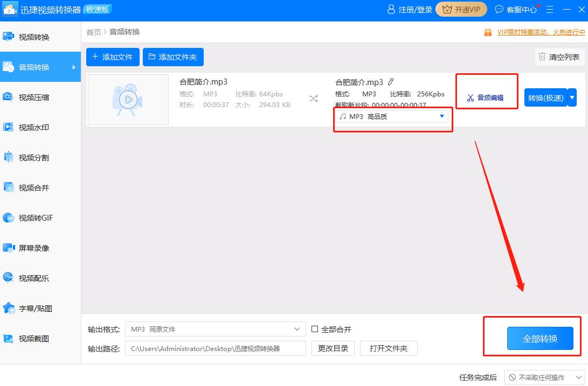This screenshot has height=386, width=588.
Task: Switch to the 首页 breadcrumb tab
Action: 94,32
